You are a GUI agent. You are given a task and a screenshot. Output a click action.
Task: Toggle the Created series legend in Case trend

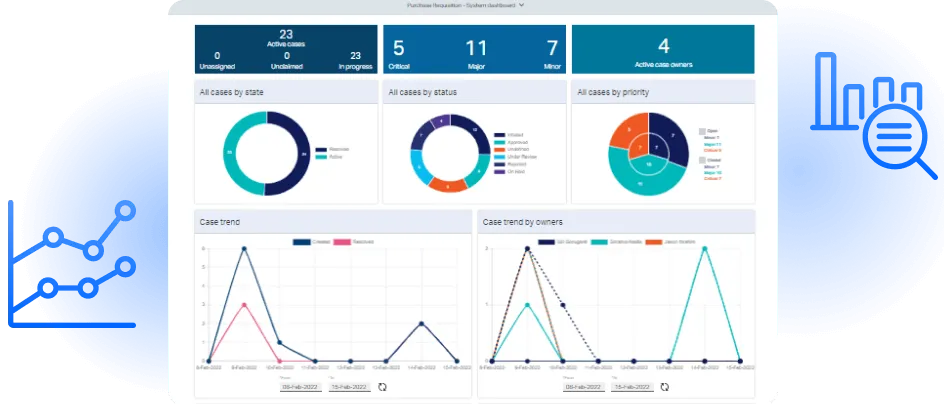coord(310,241)
